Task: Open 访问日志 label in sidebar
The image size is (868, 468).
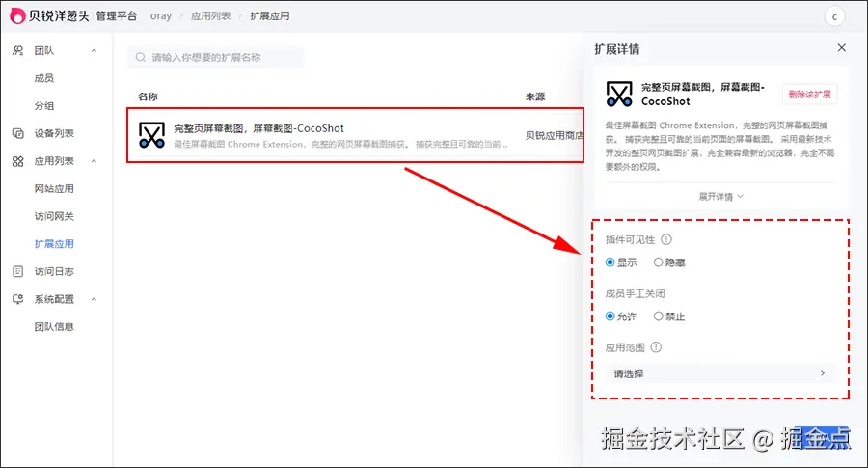Action: click(54, 271)
